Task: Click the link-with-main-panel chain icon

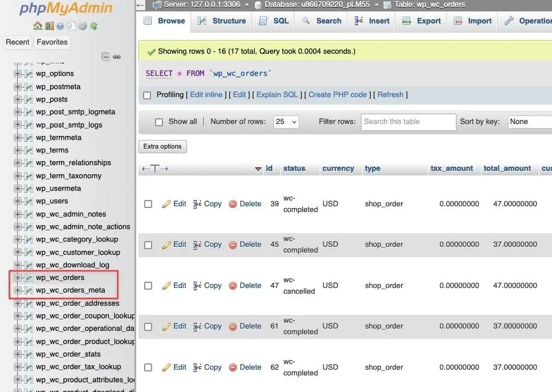Action: (117, 57)
